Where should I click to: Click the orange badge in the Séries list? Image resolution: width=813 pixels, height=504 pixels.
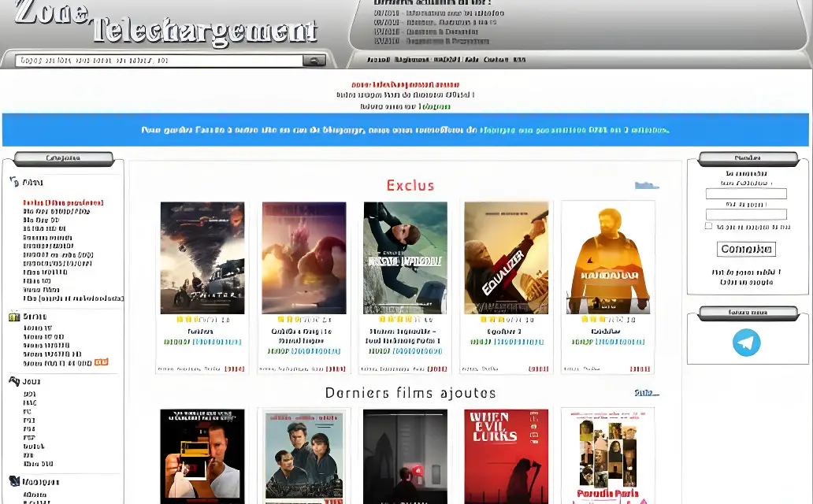click(x=102, y=362)
